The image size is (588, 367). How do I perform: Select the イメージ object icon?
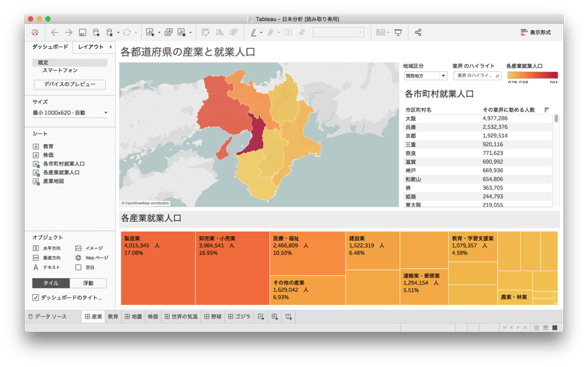coord(78,249)
